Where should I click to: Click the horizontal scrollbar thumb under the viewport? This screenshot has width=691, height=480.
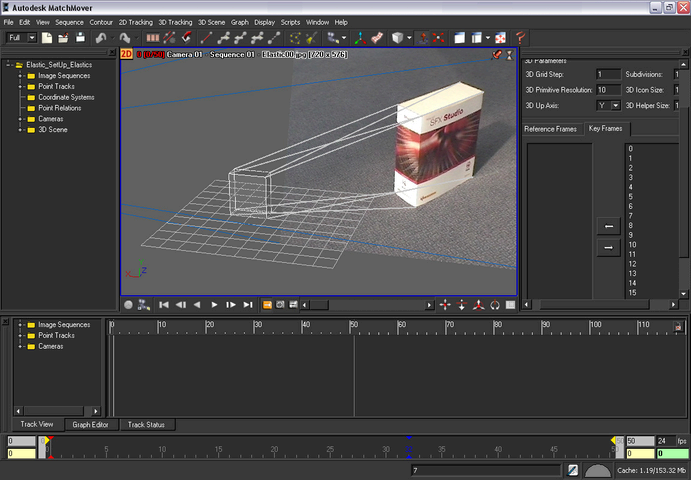[x=319, y=305]
